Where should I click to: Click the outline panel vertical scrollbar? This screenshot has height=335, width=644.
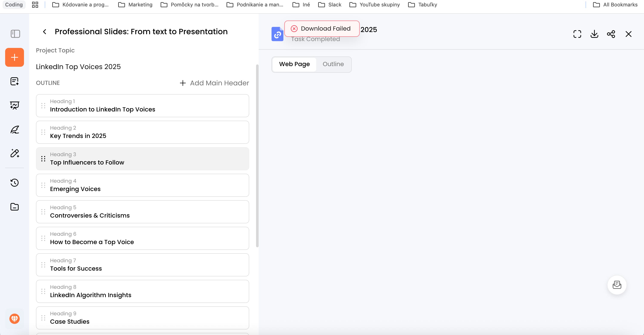pos(257,156)
